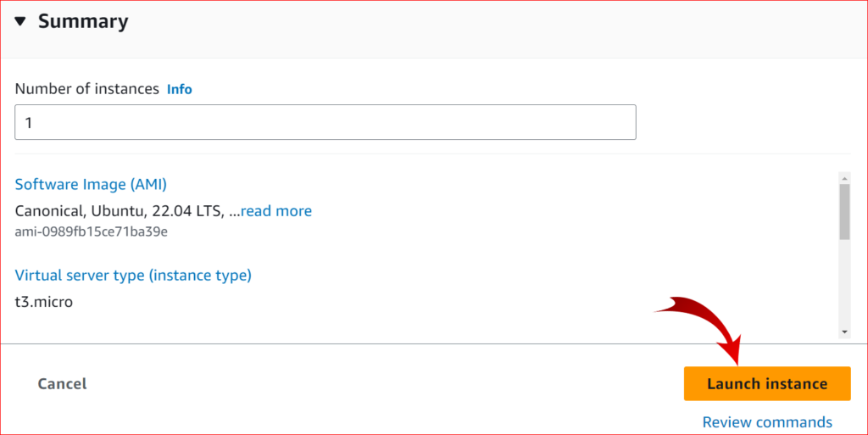The height and width of the screenshot is (435, 868).
Task: Collapse the Summary section triangle
Action: [x=20, y=21]
